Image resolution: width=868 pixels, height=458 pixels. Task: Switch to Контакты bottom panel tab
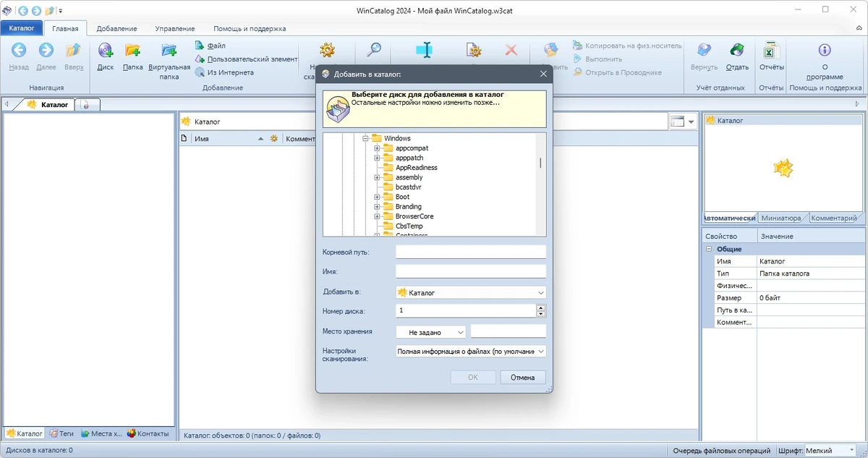tap(148, 433)
